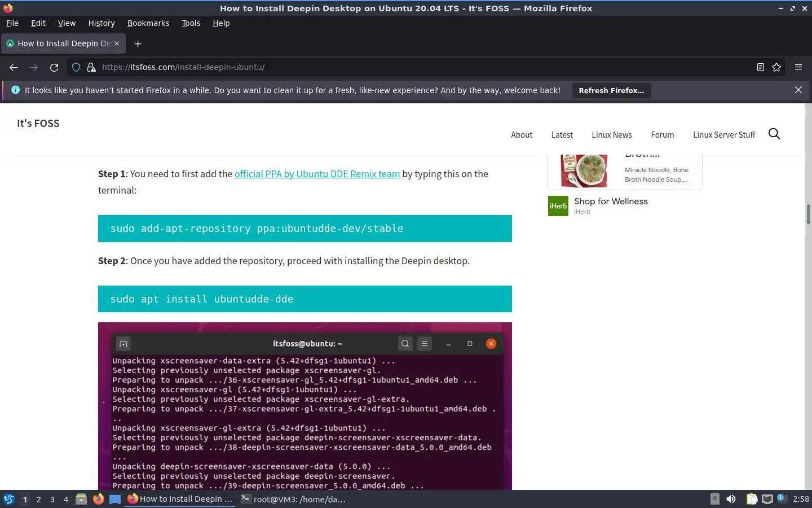Switch to the root@VM3 terminal taskbar window

(x=293, y=499)
